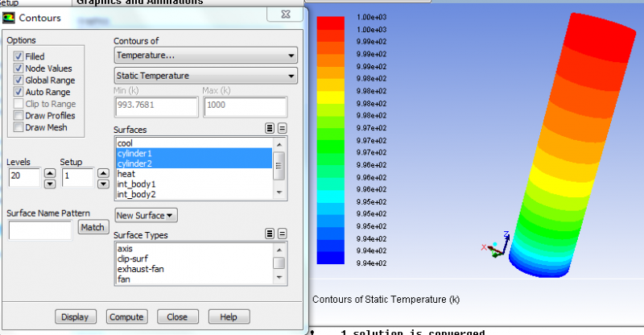Select all Surface Types with list icon
The width and height of the screenshot is (644, 335).
point(270,234)
